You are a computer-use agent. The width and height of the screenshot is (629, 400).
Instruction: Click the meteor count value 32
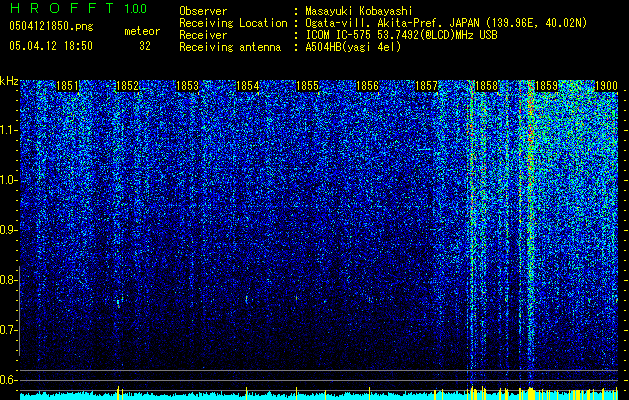[x=145, y=46]
